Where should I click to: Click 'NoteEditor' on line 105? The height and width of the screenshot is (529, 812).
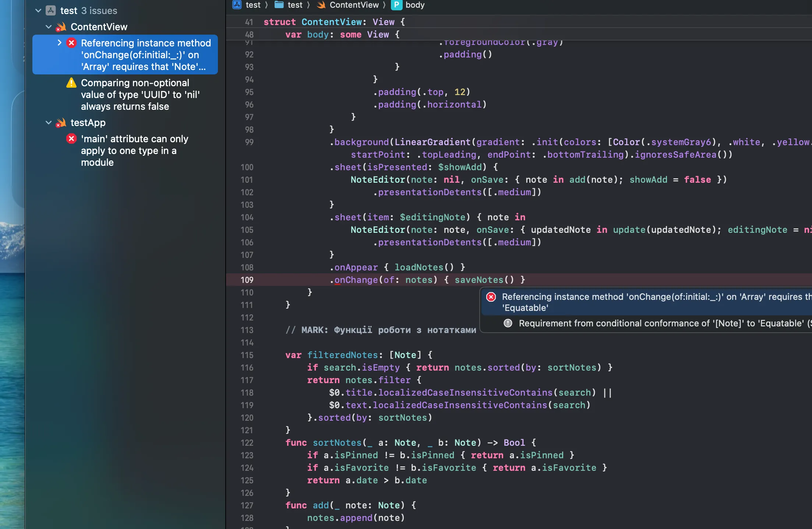[x=378, y=230]
